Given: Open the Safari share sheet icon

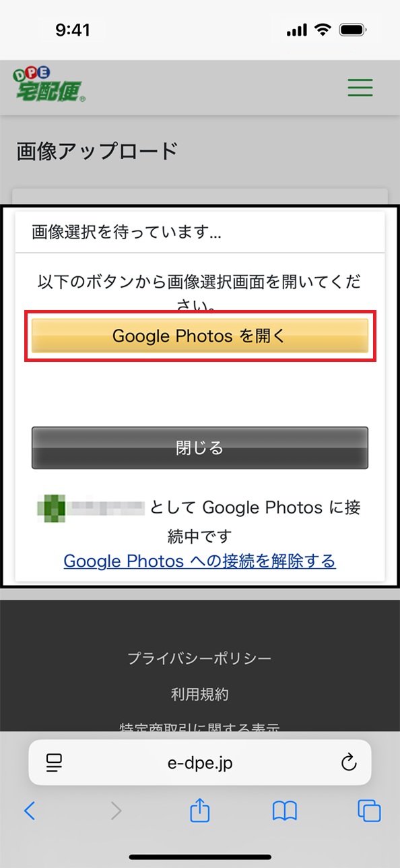Looking at the screenshot, I should click(200, 809).
